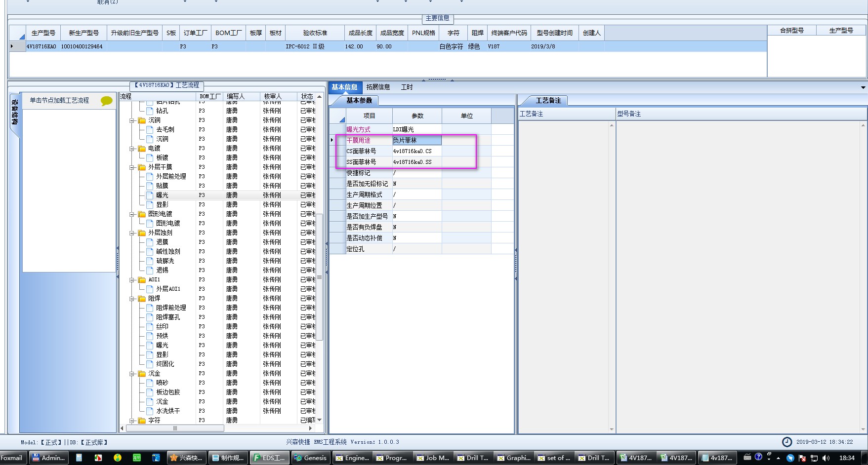Collapse the 沉铜 folder node

click(132, 120)
